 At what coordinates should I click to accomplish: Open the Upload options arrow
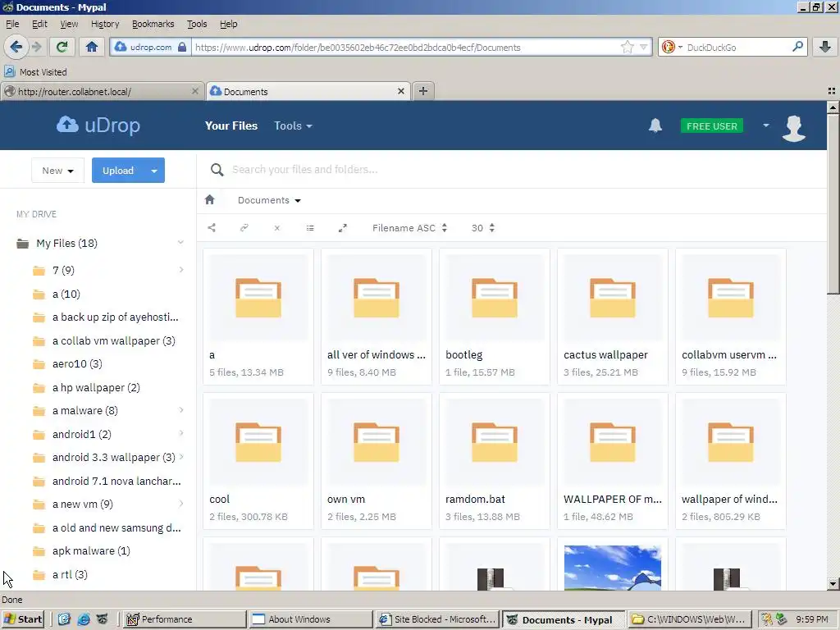(154, 171)
